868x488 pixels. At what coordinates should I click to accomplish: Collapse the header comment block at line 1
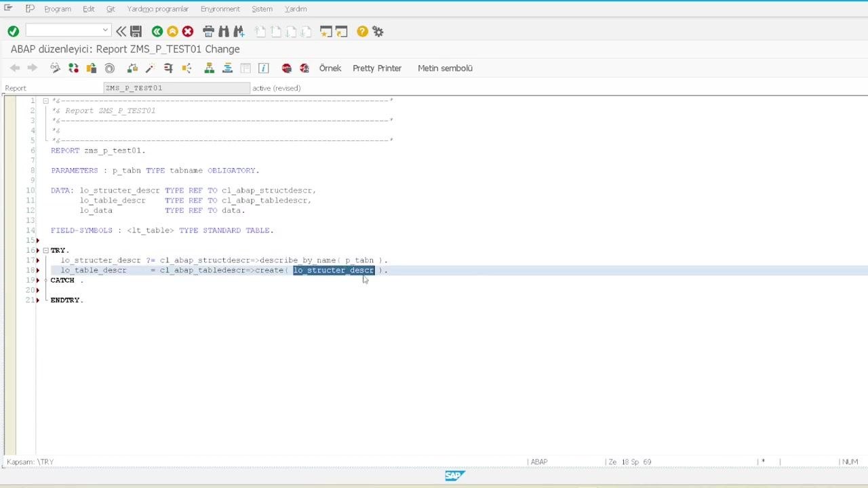(45, 100)
